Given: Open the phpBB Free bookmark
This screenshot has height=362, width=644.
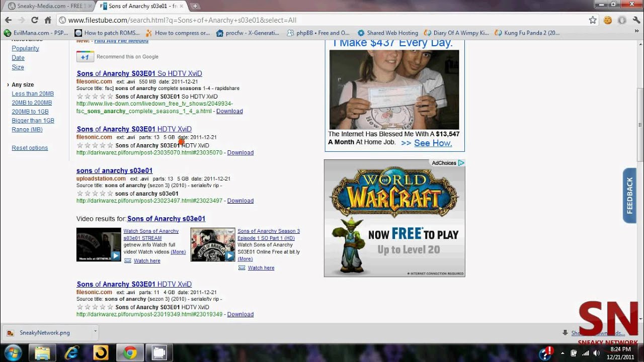Looking at the screenshot, I should [318, 33].
